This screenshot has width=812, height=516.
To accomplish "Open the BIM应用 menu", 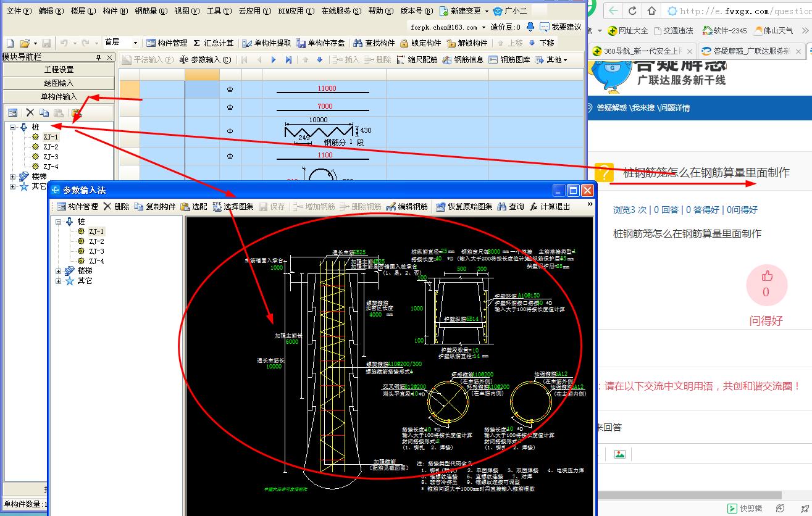I will pyautogui.click(x=296, y=11).
